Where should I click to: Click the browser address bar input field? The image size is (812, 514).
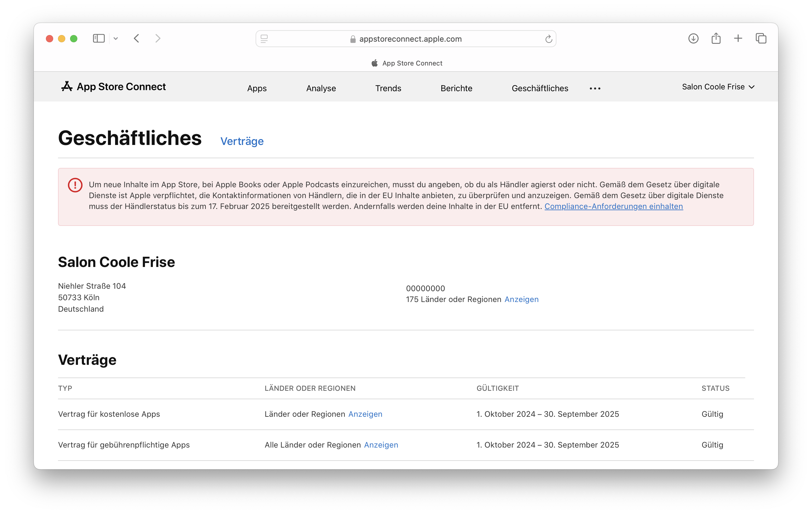point(406,38)
